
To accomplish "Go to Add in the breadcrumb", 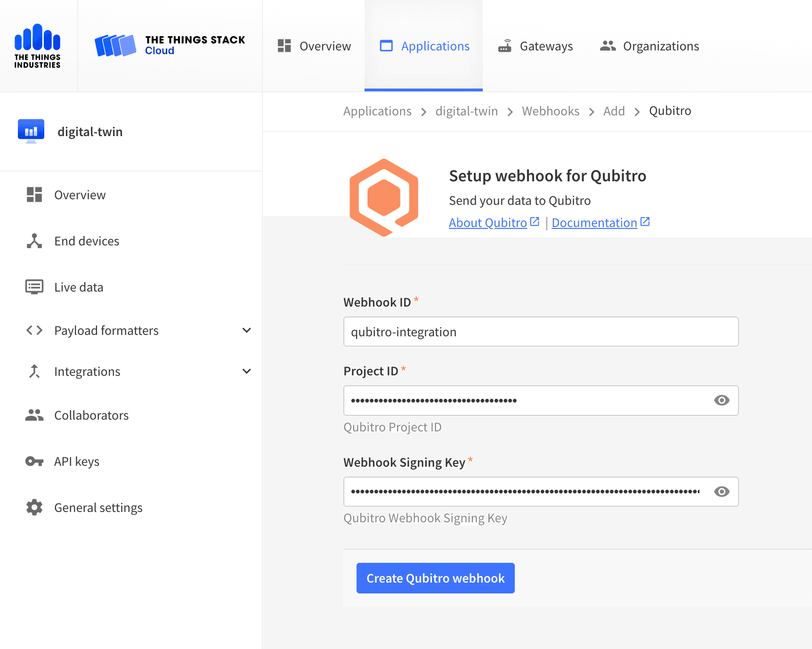I will 614,111.
